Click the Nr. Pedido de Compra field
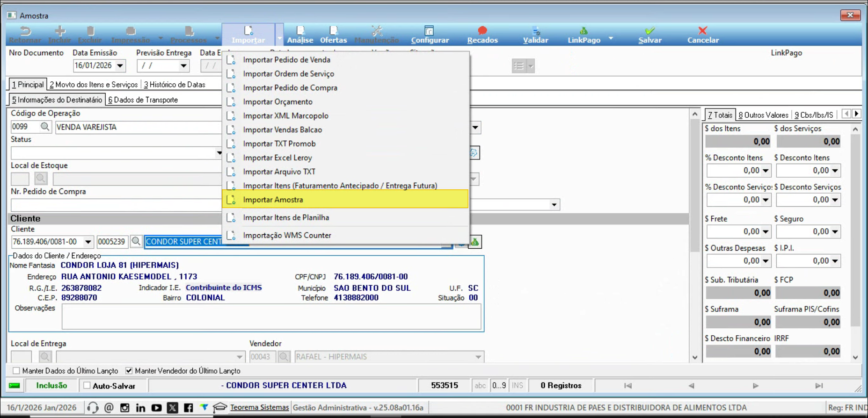Image resolution: width=868 pixels, height=418 pixels. [x=115, y=205]
